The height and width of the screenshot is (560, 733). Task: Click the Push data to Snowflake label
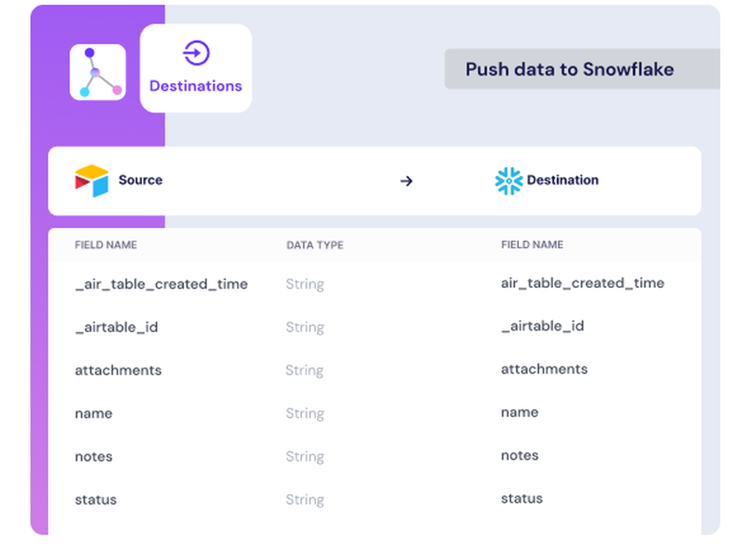tap(570, 69)
